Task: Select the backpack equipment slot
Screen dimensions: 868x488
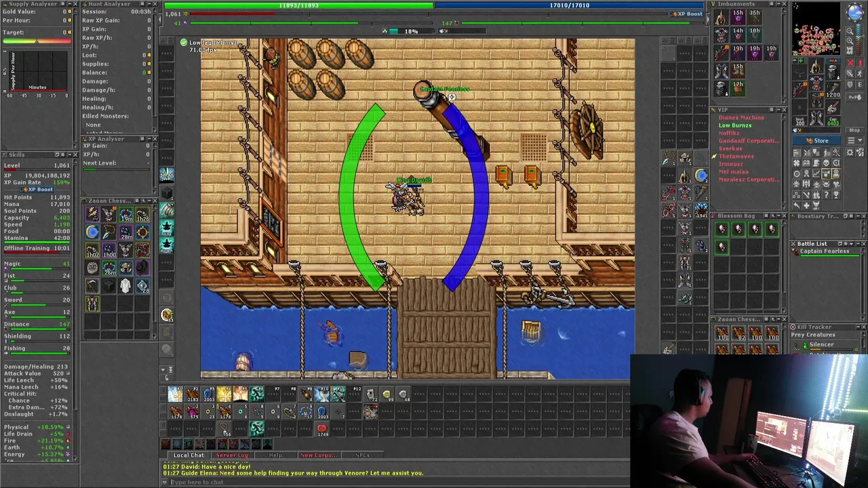Action: pyautogui.click(x=831, y=71)
